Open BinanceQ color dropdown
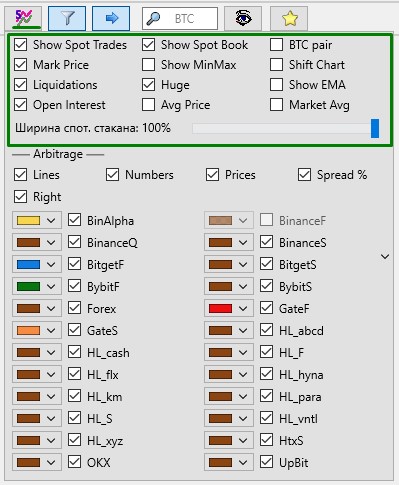399x485 pixels. coord(37,242)
